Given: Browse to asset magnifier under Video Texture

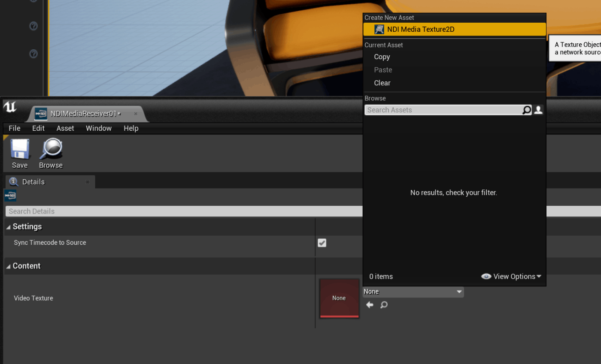Looking at the screenshot, I should point(384,305).
